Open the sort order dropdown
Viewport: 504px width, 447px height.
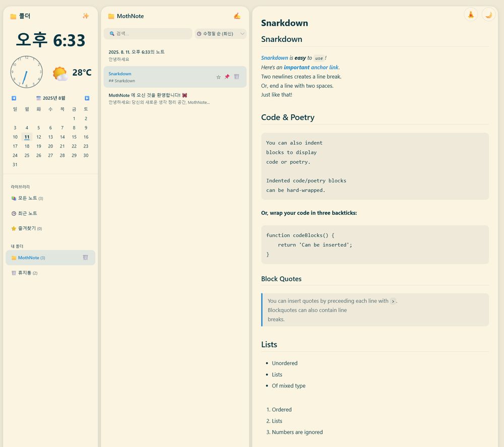pos(221,34)
